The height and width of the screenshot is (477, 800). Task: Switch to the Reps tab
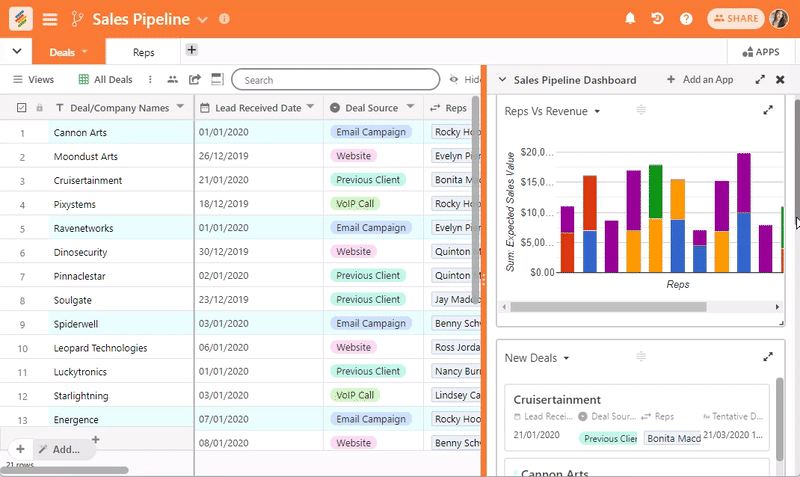pos(143,52)
